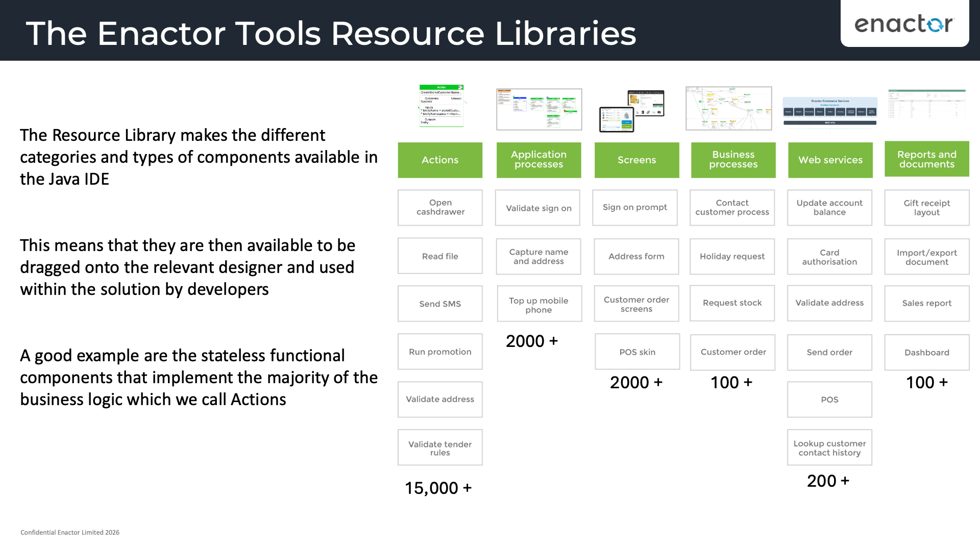This screenshot has width=980, height=551.
Task: Click the Lookup customer contact history service
Action: coord(829,447)
